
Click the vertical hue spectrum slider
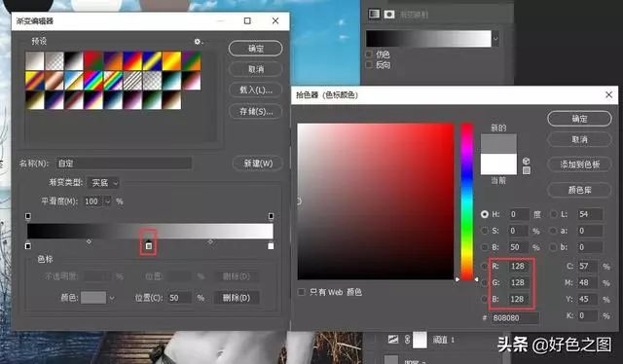tap(467, 201)
